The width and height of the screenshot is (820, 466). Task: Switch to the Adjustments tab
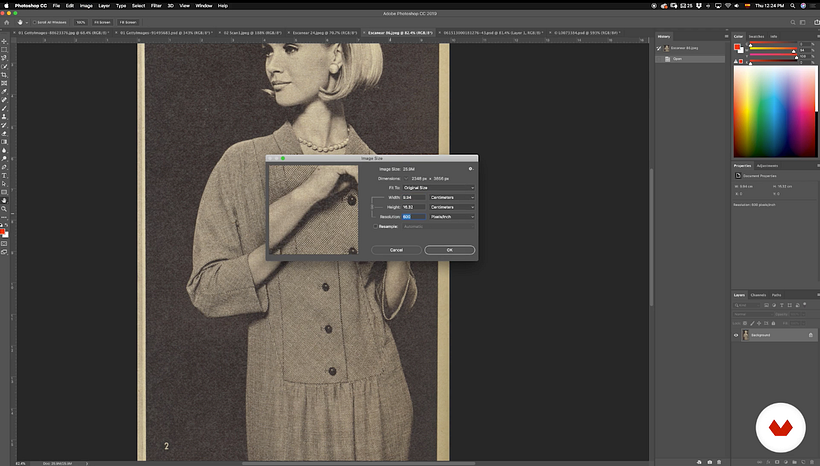coord(767,166)
